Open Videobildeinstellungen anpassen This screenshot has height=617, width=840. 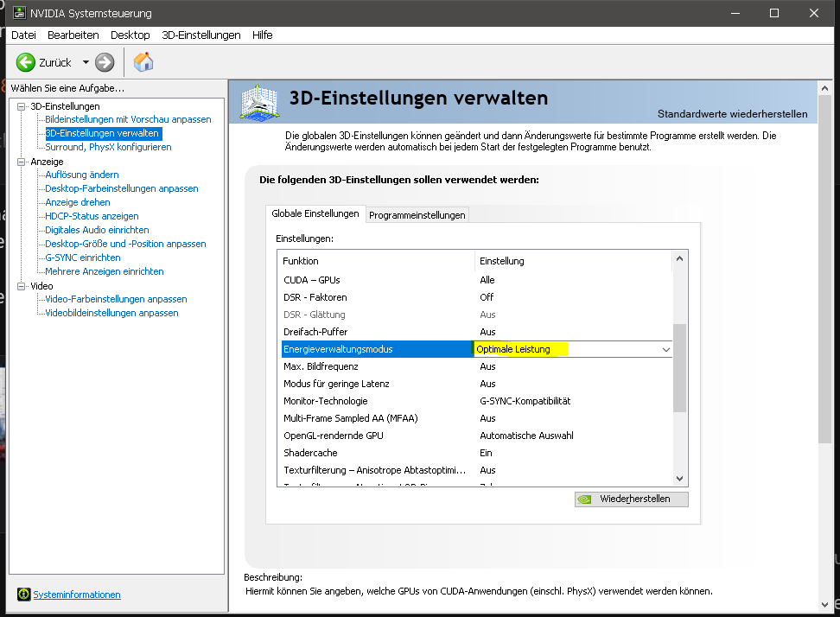(111, 314)
